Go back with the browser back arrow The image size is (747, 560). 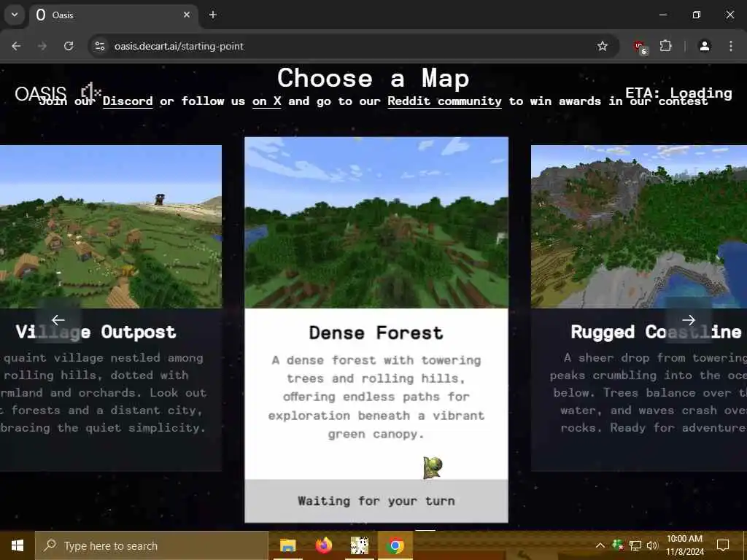click(x=16, y=46)
